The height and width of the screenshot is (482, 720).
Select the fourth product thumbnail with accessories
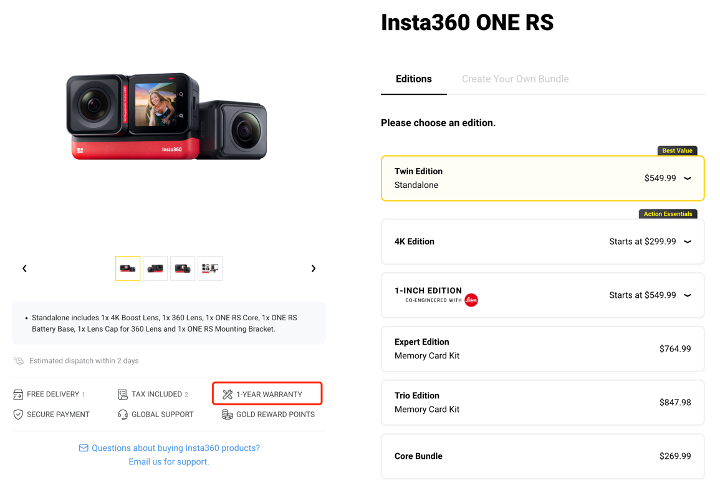210,268
